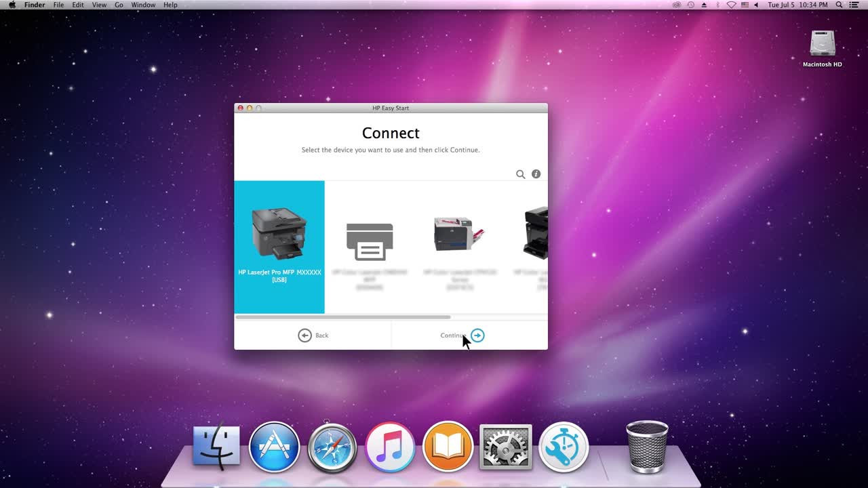The width and height of the screenshot is (868, 488).
Task: Click the Finder icon in the Dock
Action: tap(216, 446)
